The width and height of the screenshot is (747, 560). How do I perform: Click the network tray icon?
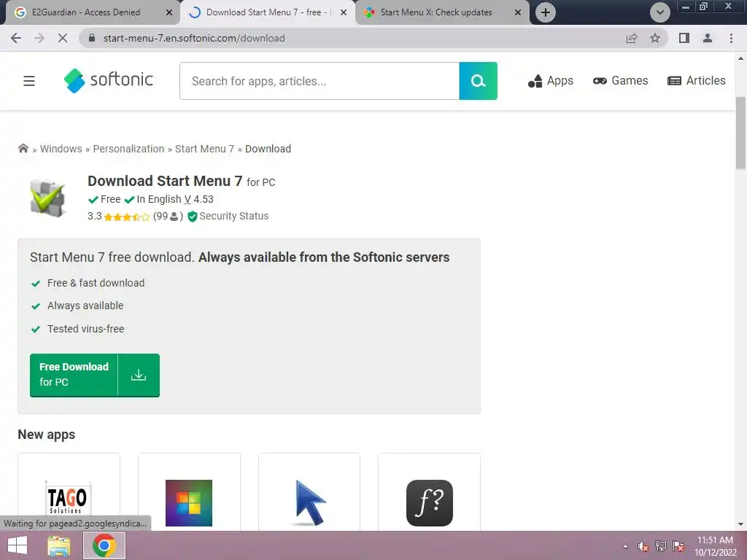[x=661, y=546]
